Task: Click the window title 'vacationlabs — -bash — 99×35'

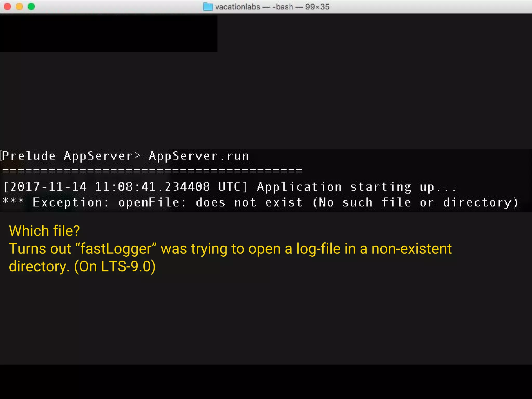Action: [x=272, y=7]
